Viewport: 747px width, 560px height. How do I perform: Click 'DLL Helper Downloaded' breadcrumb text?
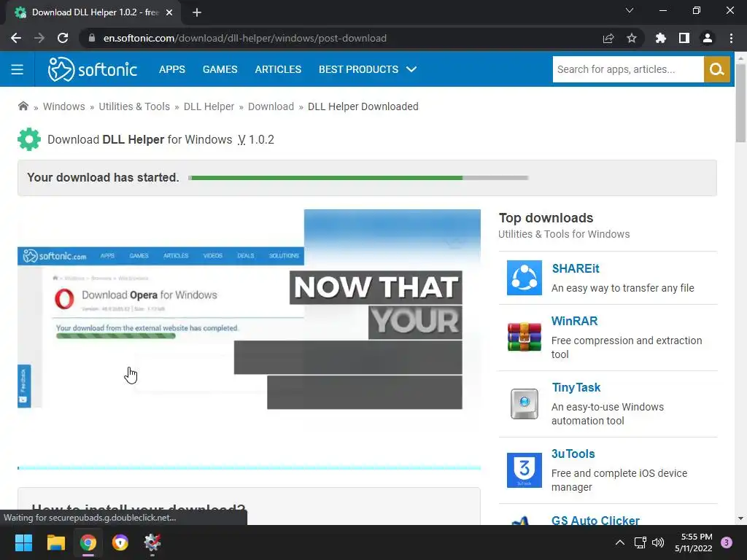tap(363, 106)
